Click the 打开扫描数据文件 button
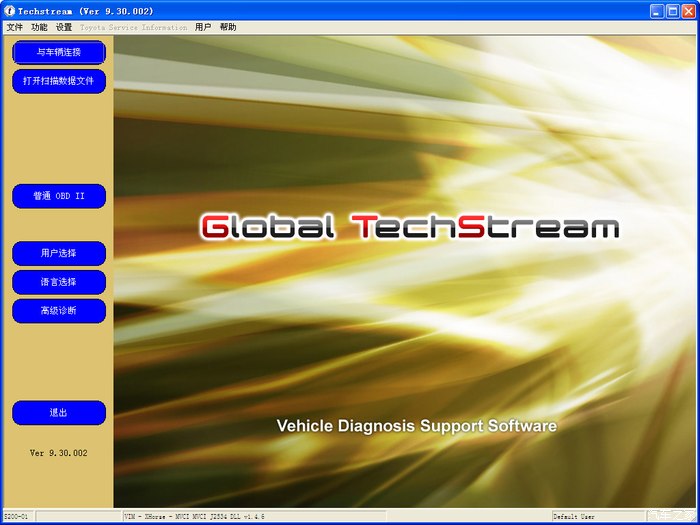700x525 pixels. point(59,81)
